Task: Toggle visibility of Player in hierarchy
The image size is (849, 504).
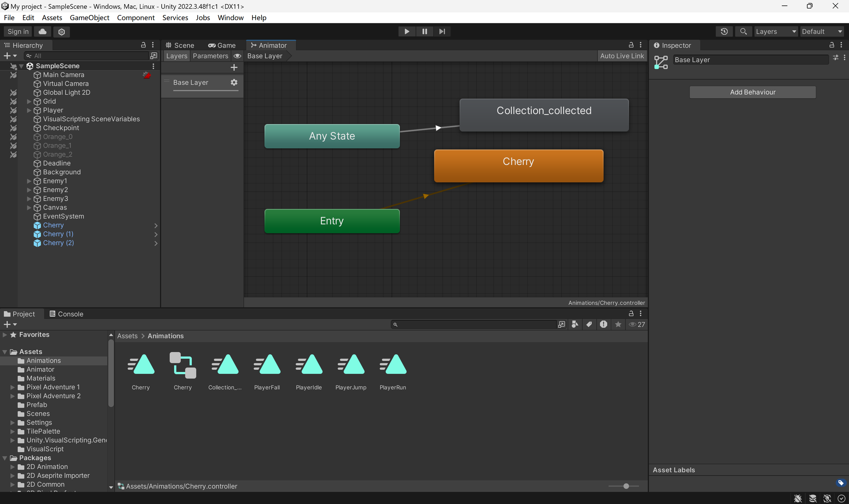Action: [13, 110]
